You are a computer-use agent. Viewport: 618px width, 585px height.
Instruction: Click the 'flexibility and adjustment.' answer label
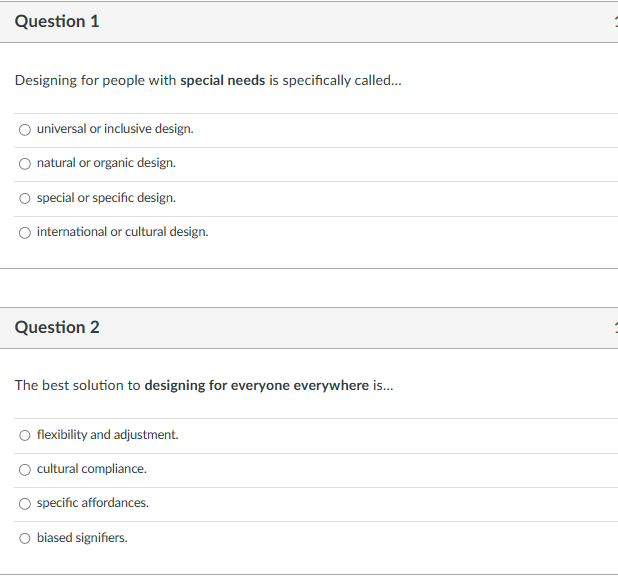tap(107, 435)
